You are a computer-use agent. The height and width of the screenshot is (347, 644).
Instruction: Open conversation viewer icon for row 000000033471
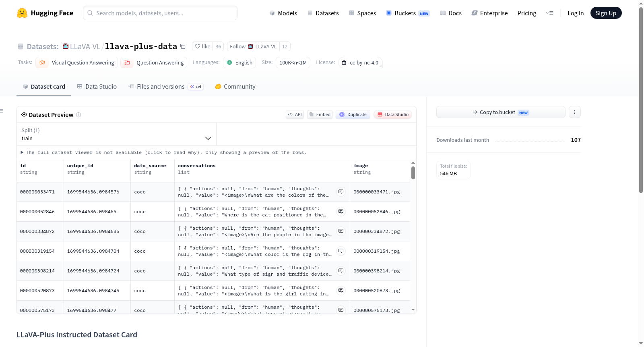tap(341, 192)
